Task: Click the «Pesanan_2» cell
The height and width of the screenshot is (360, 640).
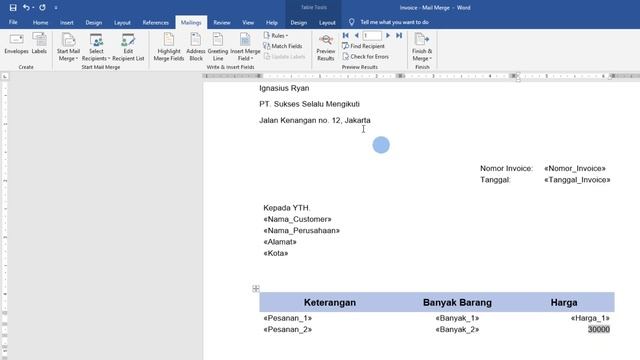Action: tap(287, 329)
